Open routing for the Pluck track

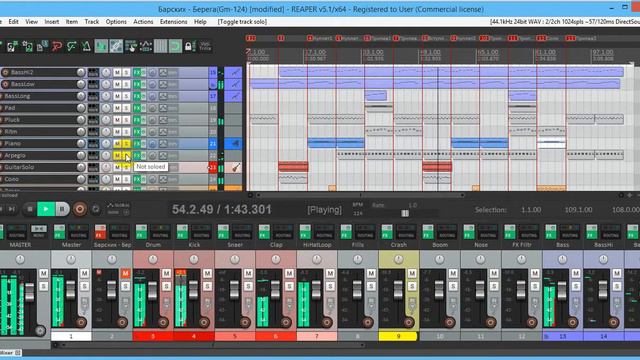click(x=93, y=120)
